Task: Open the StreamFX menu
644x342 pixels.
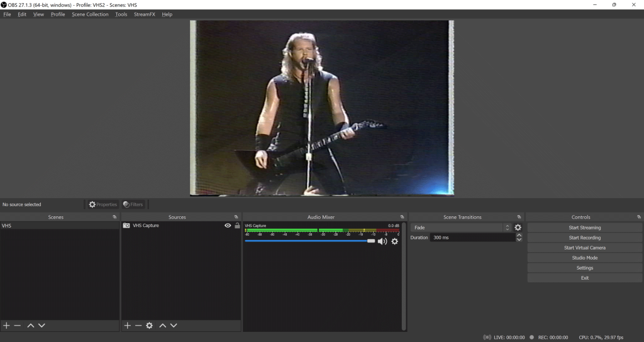Action: [x=144, y=14]
